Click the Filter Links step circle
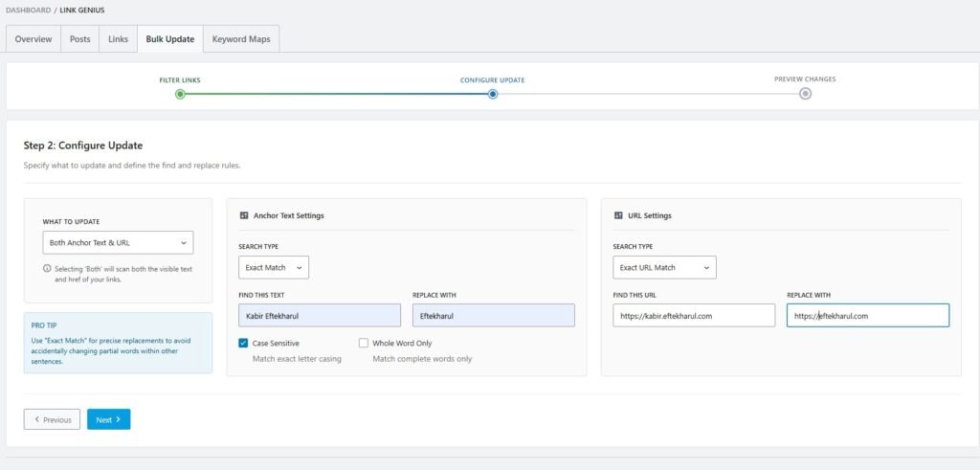 pos(180,94)
